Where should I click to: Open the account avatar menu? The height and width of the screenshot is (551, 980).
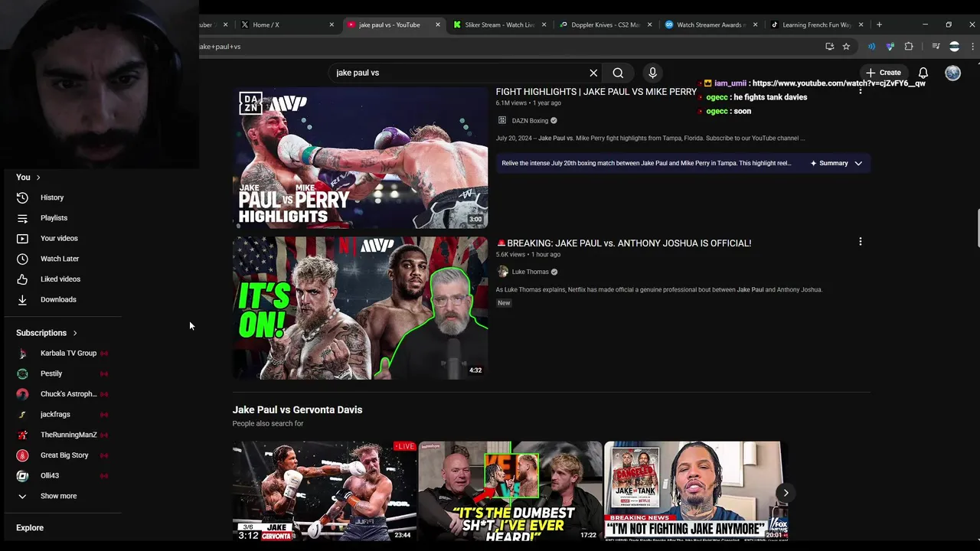tap(952, 73)
